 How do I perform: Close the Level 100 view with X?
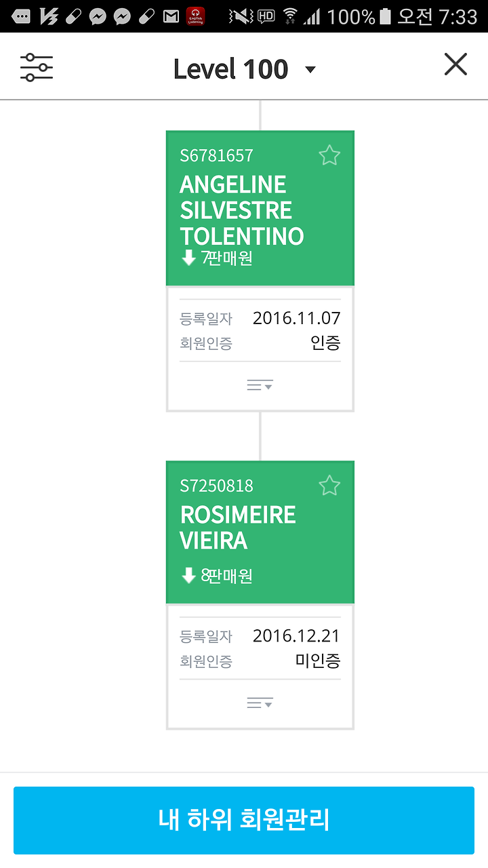pyautogui.click(x=455, y=64)
